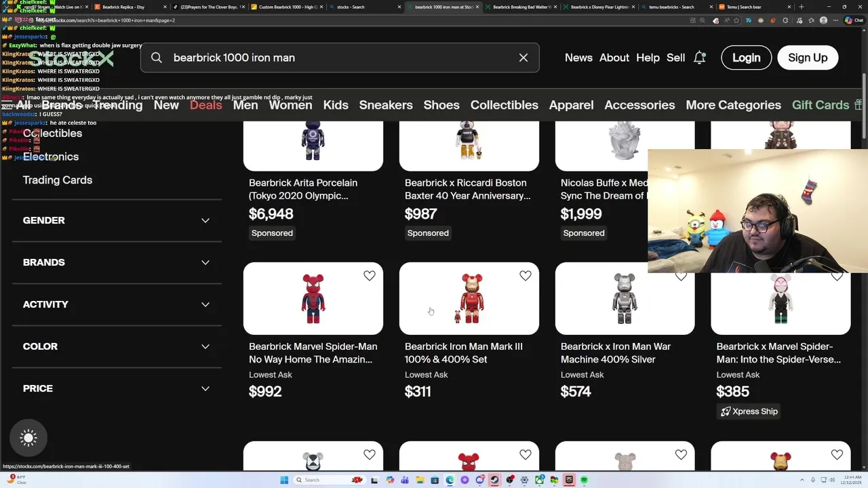This screenshot has height=488, width=868.
Task: Switch to temu bearbricks - Search tab
Action: tap(677, 7)
